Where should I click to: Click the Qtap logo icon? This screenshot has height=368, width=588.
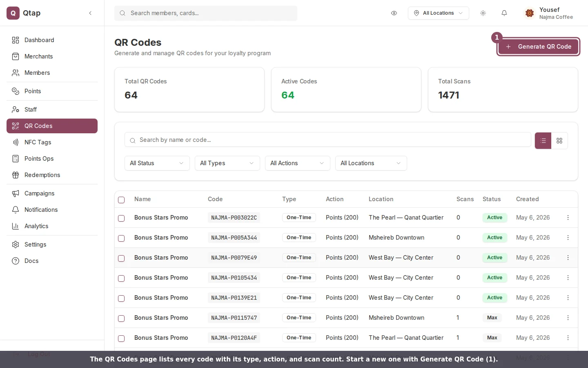click(x=13, y=13)
